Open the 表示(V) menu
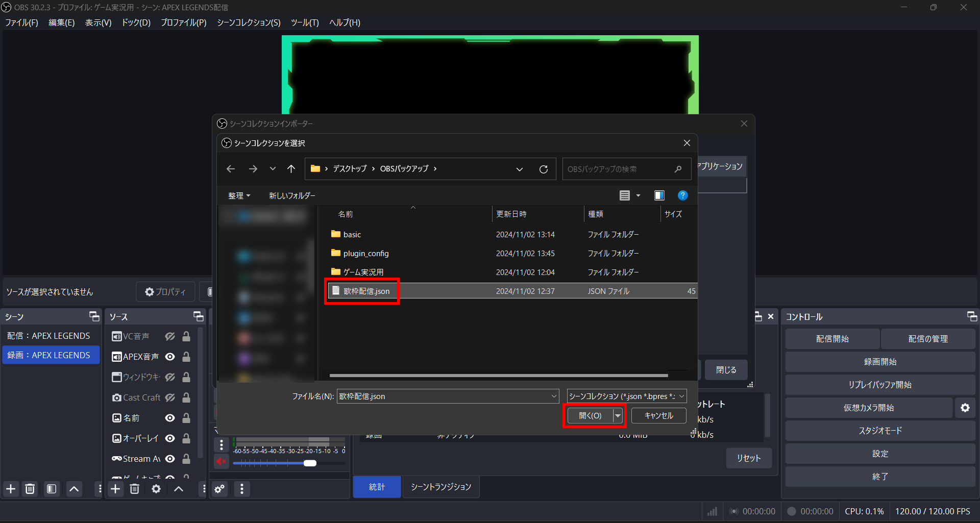Image resolution: width=980 pixels, height=523 pixels. pyautogui.click(x=98, y=22)
